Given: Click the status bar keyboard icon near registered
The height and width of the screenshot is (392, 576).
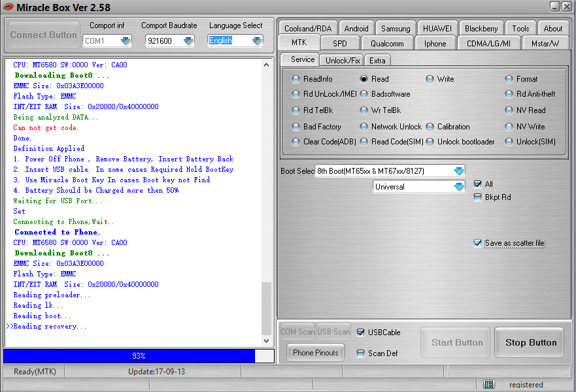Looking at the screenshot, I should (489, 384).
